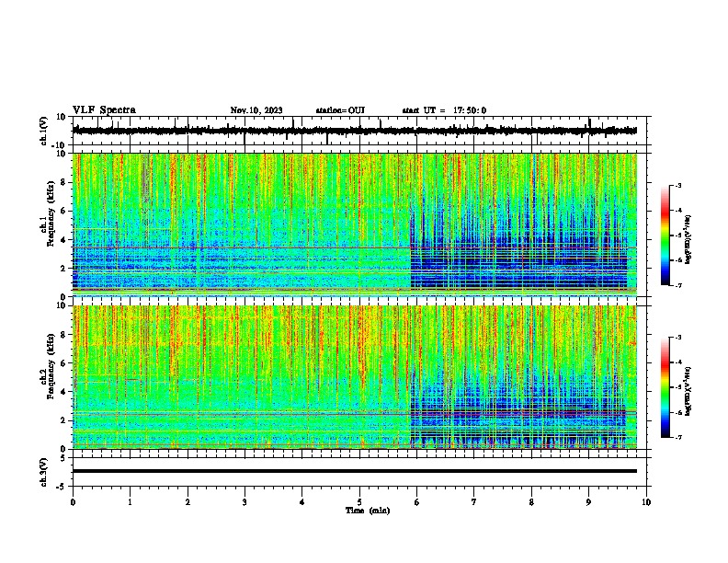The image size is (728, 563).
Task: Click the ch.1 color scale bar
Action: coord(665,236)
